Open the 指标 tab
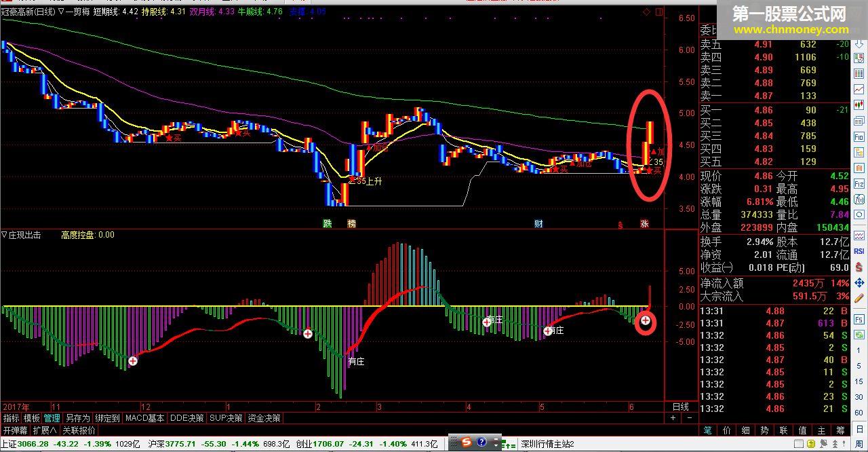The width and height of the screenshot is (868, 452). point(11,418)
